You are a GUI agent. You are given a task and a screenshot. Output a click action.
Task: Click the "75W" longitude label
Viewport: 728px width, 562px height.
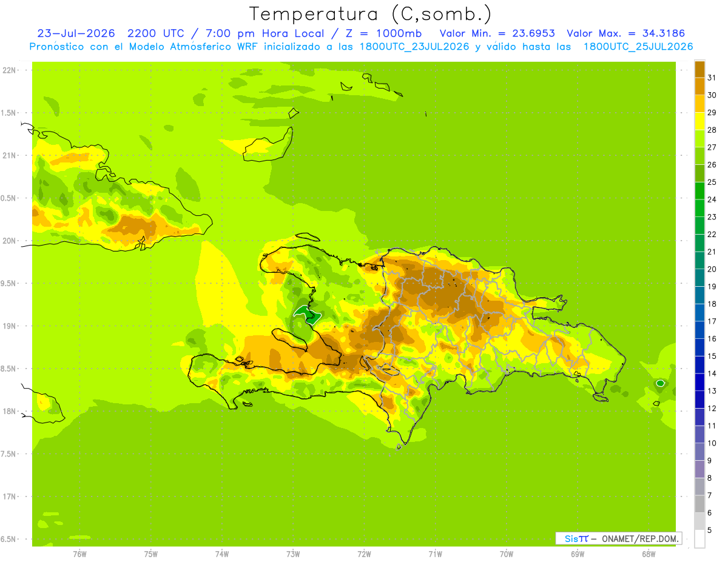click(x=151, y=554)
